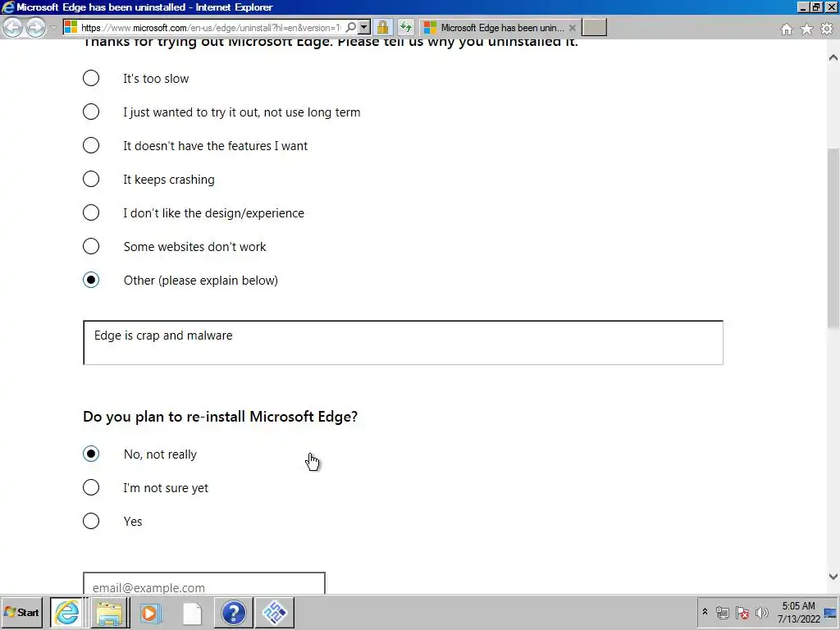Click the Internet Explorer title bar icon
The width and height of the screenshot is (840, 630).
[x=8, y=7]
